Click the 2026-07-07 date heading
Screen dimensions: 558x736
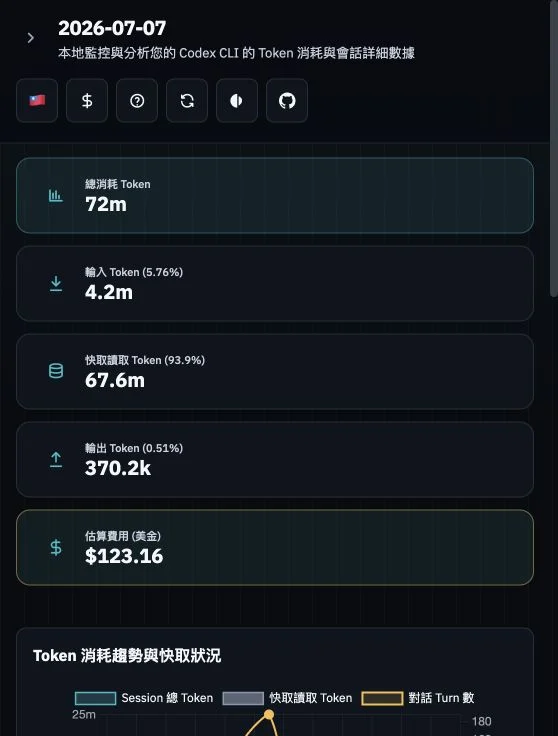112,28
